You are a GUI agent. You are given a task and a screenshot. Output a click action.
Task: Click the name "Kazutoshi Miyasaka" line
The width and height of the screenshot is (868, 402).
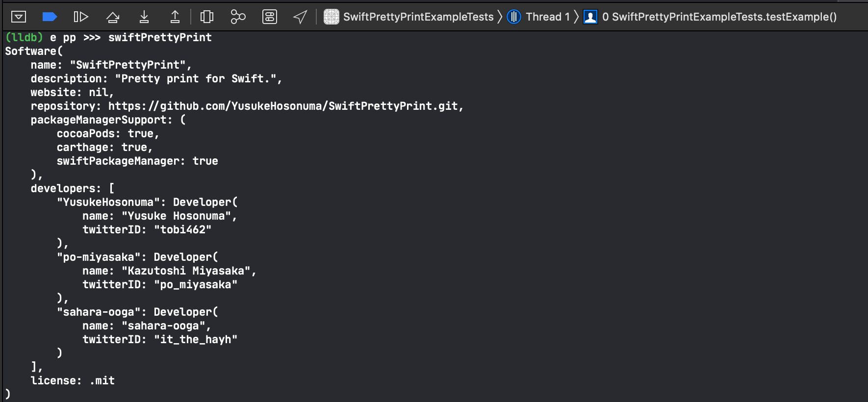(x=169, y=271)
